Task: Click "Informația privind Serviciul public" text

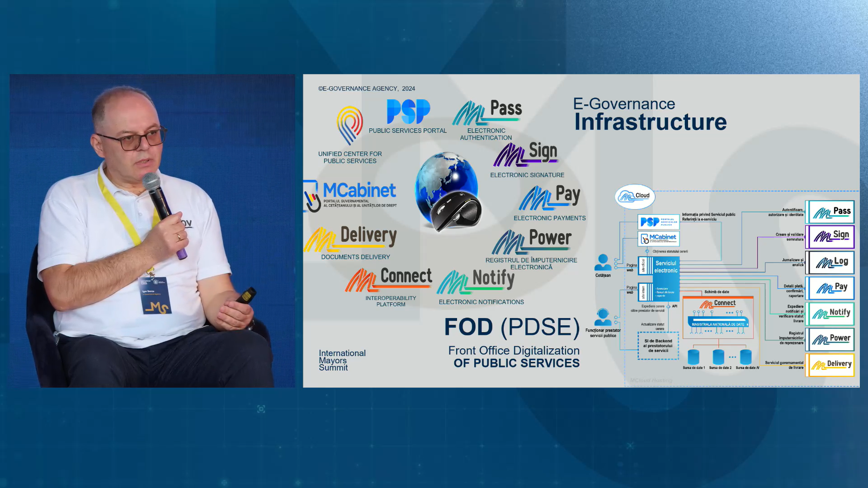Action: point(709,215)
